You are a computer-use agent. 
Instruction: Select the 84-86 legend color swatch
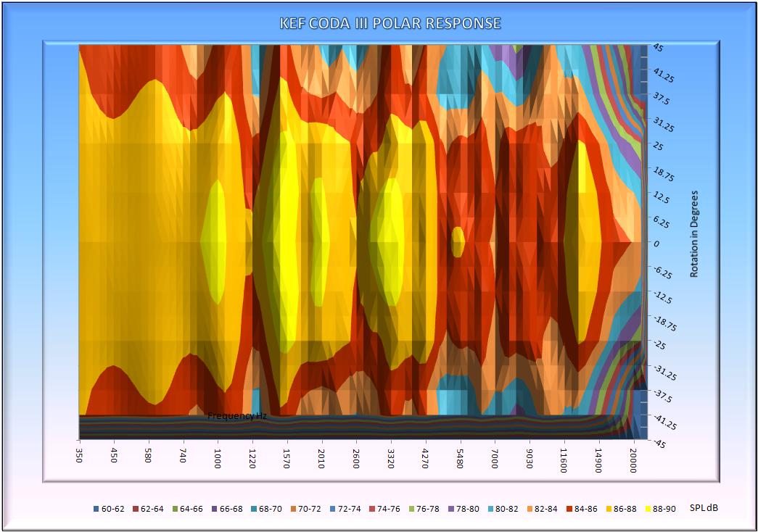[x=569, y=509]
